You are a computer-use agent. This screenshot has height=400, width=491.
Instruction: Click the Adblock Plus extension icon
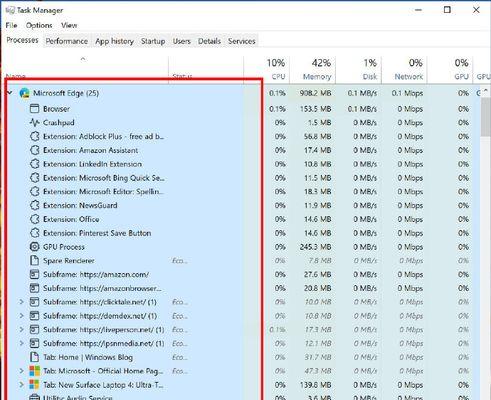pyautogui.click(x=35, y=137)
